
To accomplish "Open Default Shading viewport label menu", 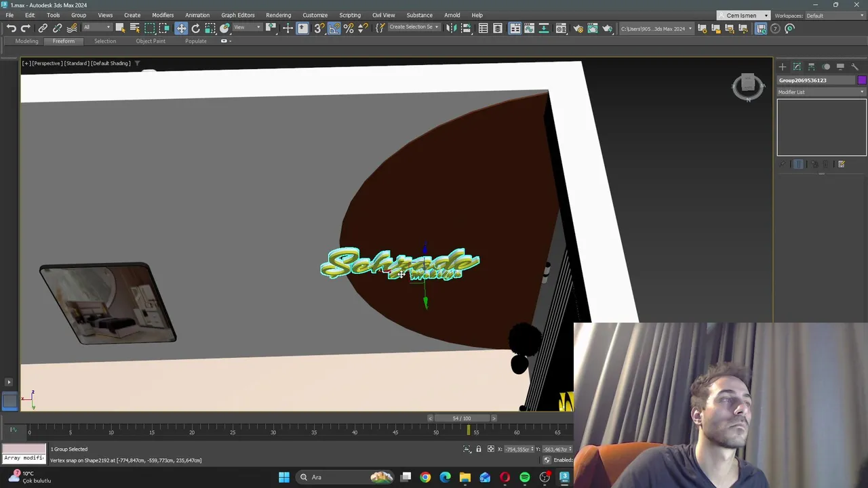I will (x=111, y=63).
